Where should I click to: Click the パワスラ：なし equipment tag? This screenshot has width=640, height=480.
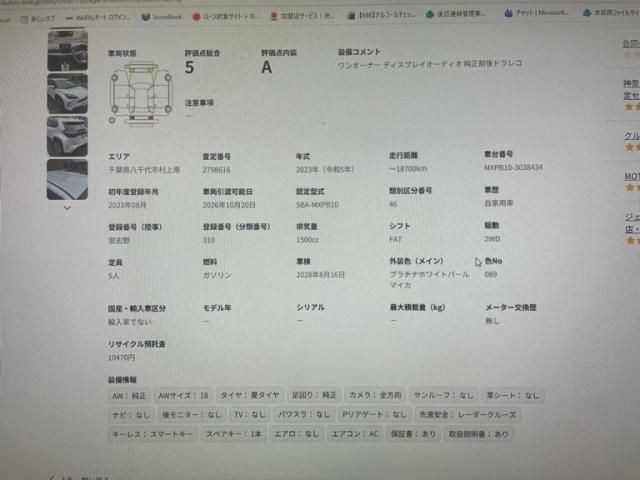point(304,414)
